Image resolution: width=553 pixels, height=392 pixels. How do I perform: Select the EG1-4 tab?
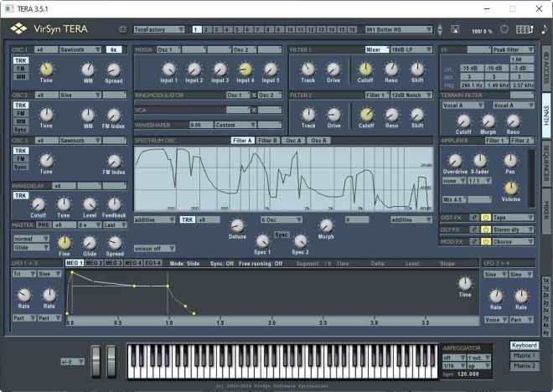pyautogui.click(x=152, y=263)
